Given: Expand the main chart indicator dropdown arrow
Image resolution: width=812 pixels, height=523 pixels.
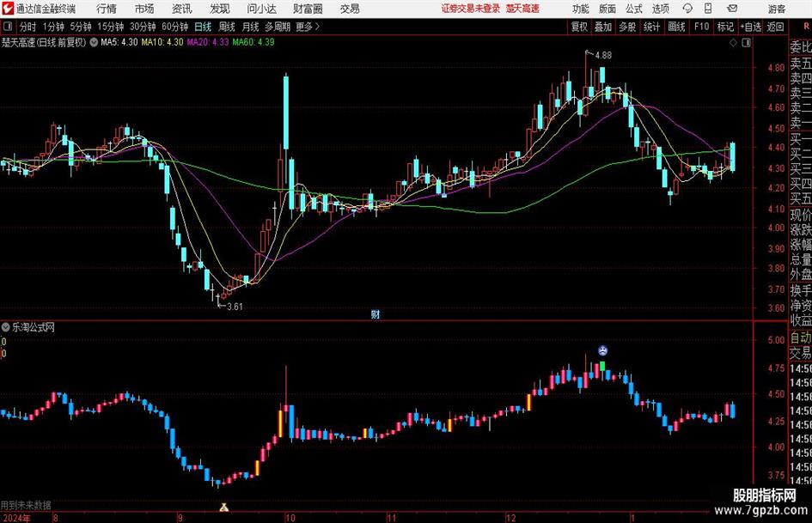Looking at the screenshot, I should [x=94, y=42].
